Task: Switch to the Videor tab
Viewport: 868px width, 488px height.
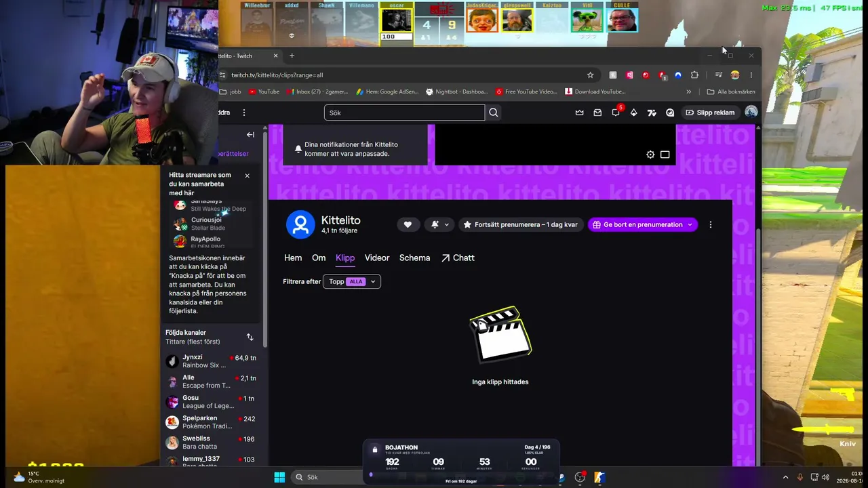Action: (x=377, y=258)
